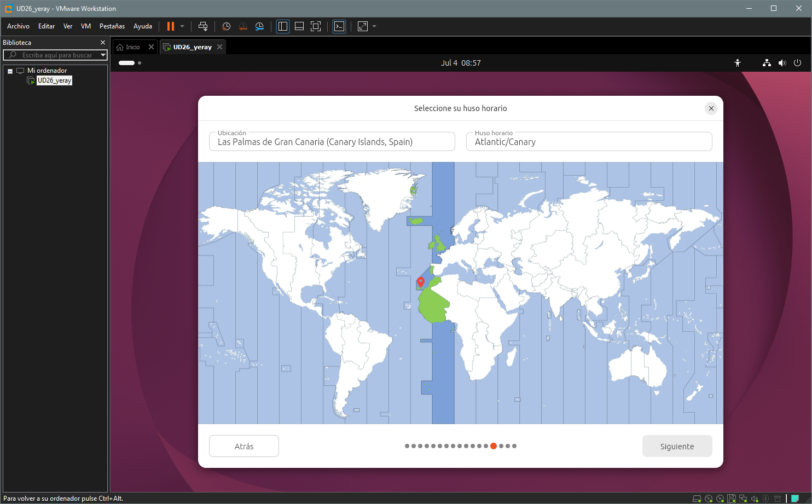Image resolution: width=812 pixels, height=504 pixels.
Task: Click the Bluetooth status icon
Action: click(765, 499)
